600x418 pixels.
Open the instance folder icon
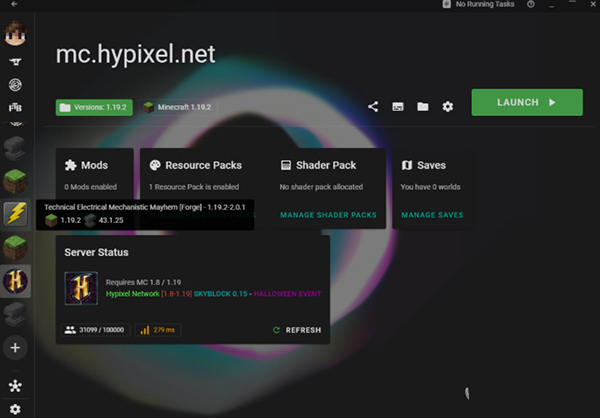tap(423, 106)
